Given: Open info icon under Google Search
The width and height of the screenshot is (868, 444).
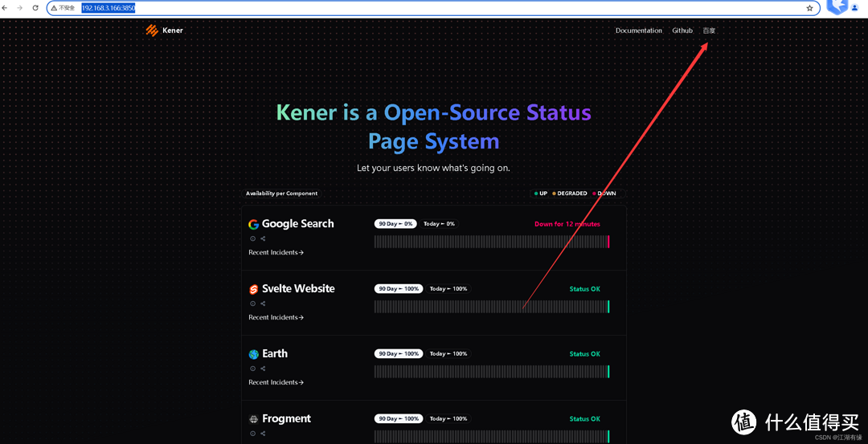Looking at the screenshot, I should [253, 239].
